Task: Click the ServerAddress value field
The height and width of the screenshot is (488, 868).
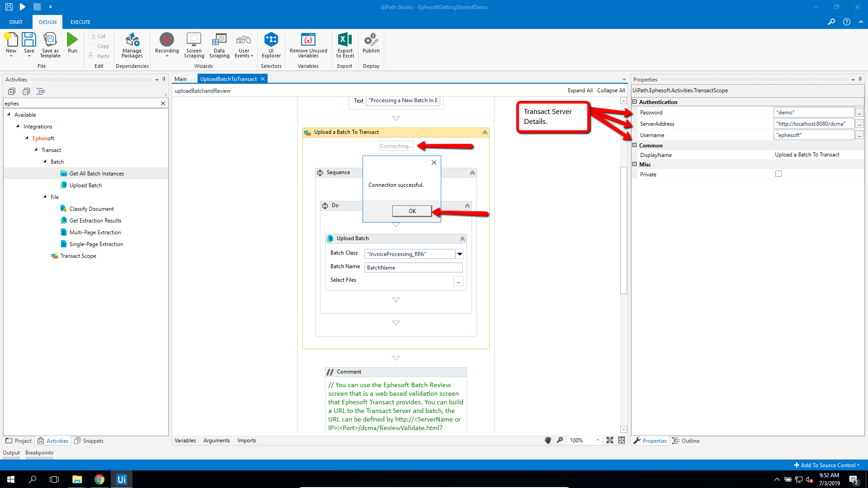Action: point(814,123)
